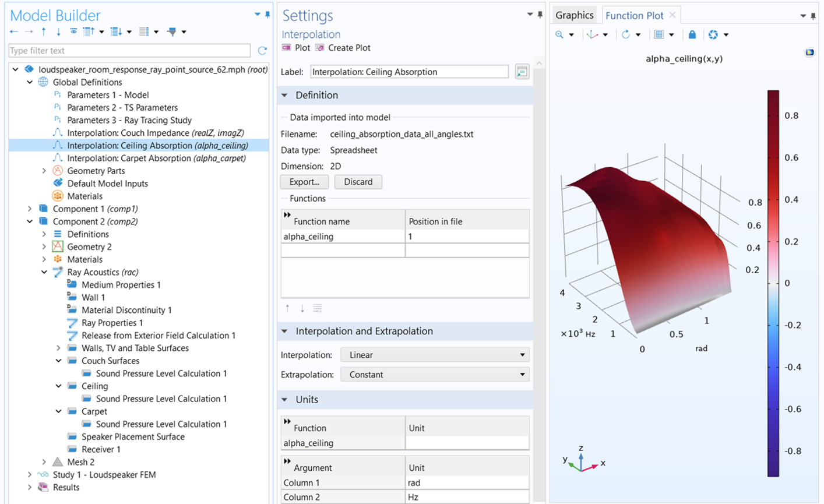The width and height of the screenshot is (824, 504).
Task: Pin the Settings panel
Action: tap(540, 15)
